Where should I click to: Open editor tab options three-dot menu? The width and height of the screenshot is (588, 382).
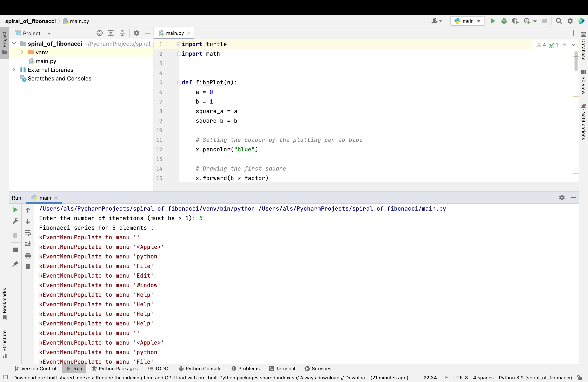pyautogui.click(x=574, y=33)
